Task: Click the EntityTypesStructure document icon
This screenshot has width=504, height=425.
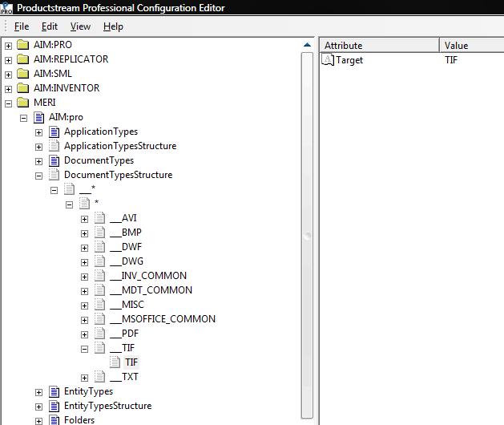Action: (54, 406)
